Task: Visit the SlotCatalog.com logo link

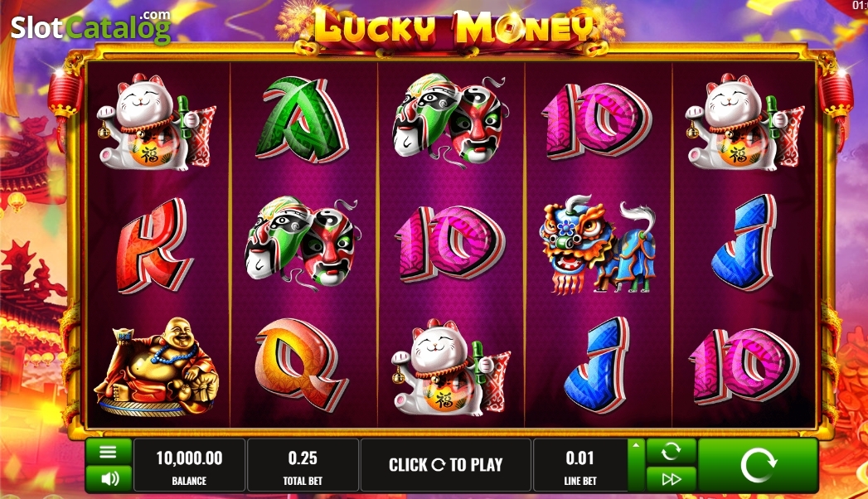Action: point(91,27)
